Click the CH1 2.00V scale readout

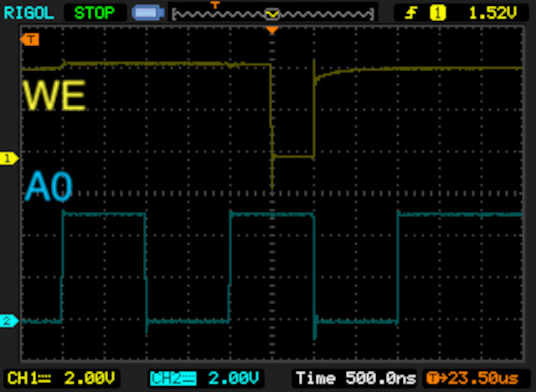61,379
